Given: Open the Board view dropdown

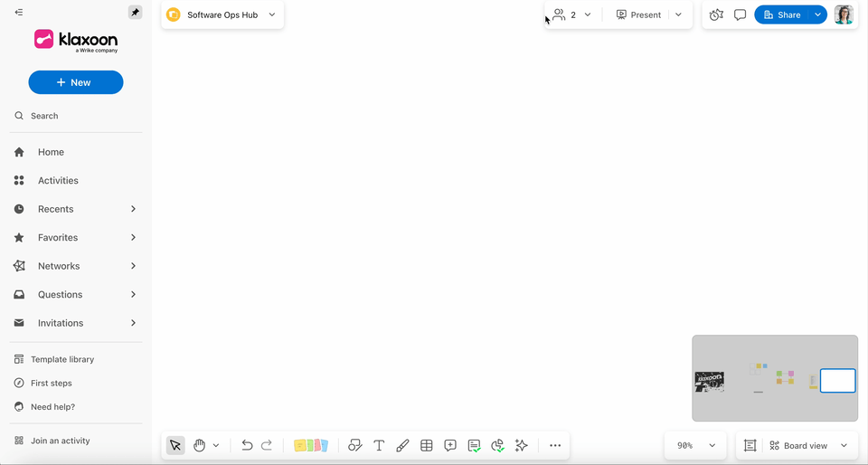Looking at the screenshot, I should click(x=808, y=446).
